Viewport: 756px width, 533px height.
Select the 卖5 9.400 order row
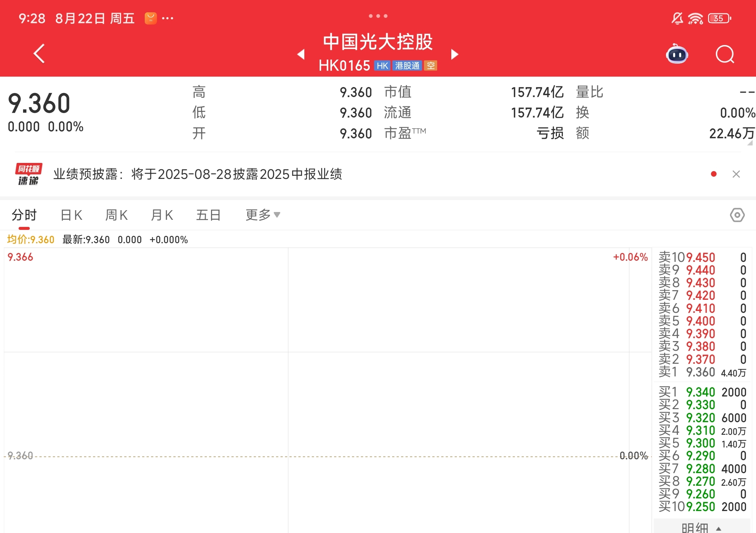coord(702,321)
